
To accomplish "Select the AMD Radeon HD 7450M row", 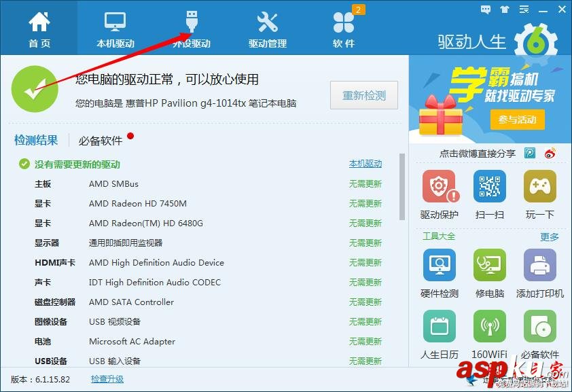I will [208, 204].
